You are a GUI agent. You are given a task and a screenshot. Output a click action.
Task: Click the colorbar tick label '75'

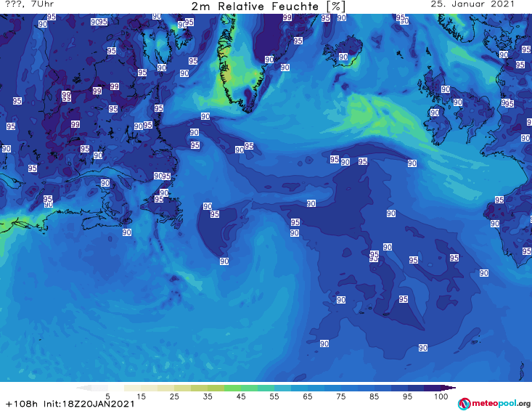[340, 396]
